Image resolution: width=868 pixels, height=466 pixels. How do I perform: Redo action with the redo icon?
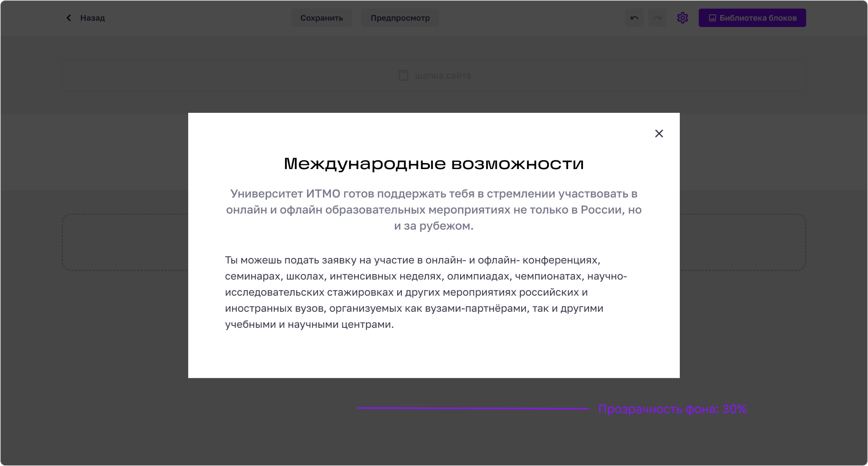coord(657,18)
